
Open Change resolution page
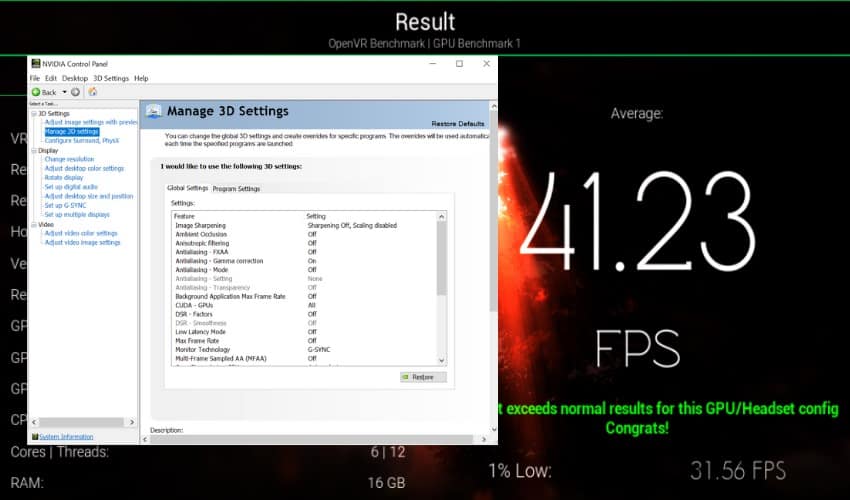(69, 159)
